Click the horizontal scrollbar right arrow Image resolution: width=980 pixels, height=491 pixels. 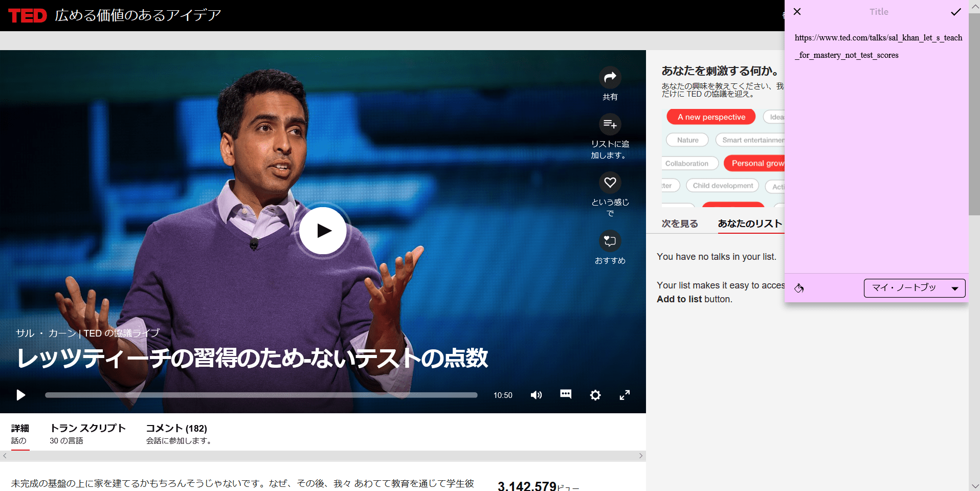click(641, 456)
